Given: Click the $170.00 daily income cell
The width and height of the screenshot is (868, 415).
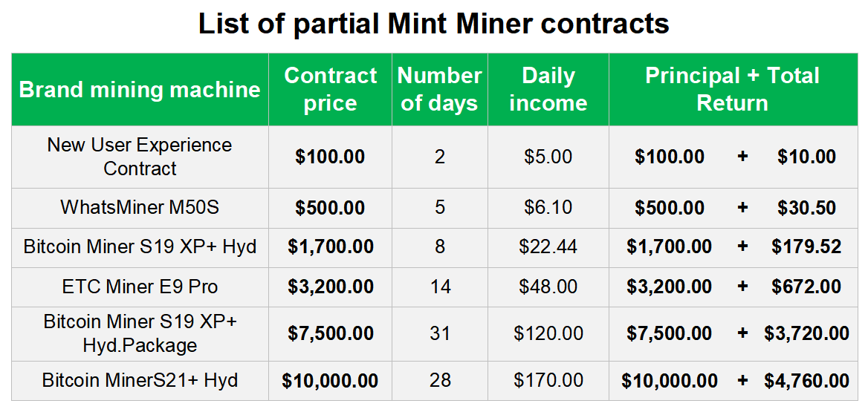Looking at the screenshot, I should (548, 381).
